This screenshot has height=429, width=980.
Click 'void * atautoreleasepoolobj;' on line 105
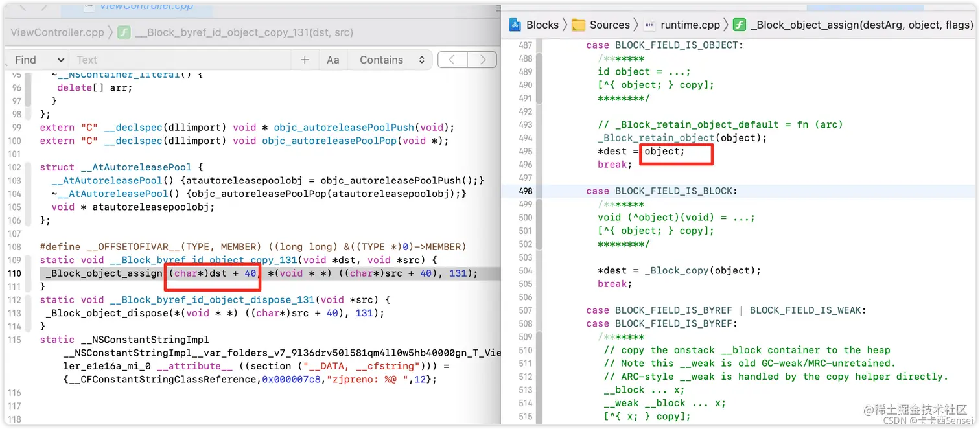(x=133, y=207)
